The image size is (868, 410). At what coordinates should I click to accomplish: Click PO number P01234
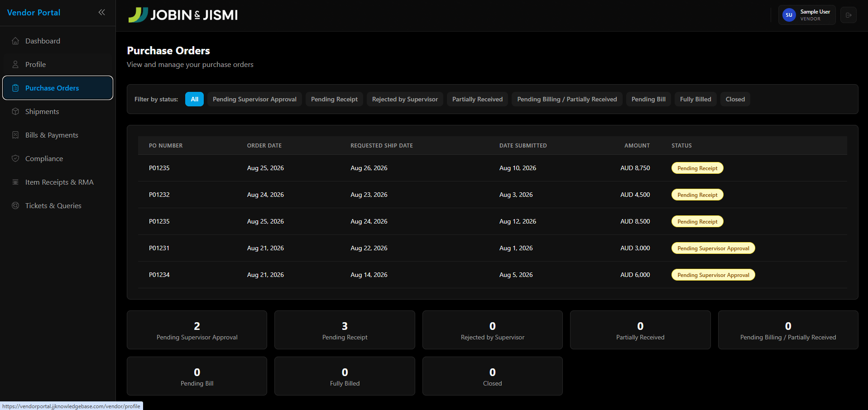(159, 275)
